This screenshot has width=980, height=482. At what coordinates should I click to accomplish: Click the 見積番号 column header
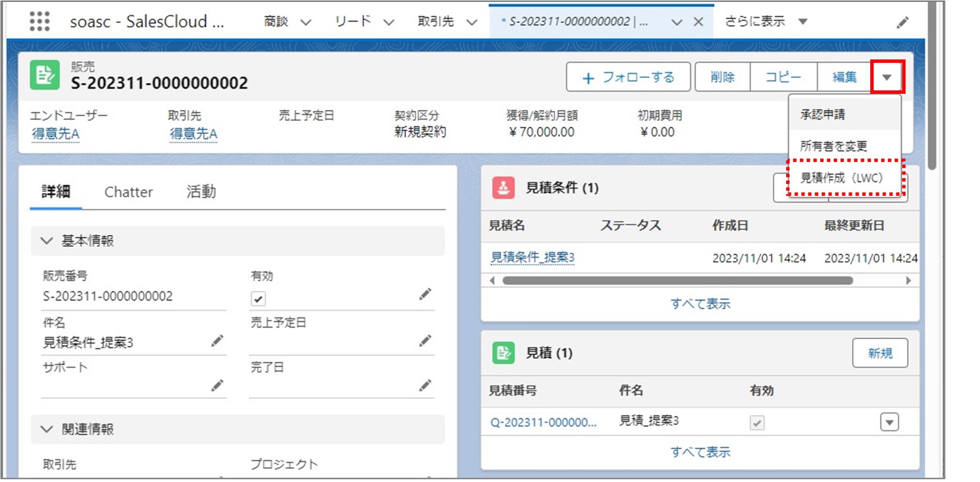(x=512, y=390)
